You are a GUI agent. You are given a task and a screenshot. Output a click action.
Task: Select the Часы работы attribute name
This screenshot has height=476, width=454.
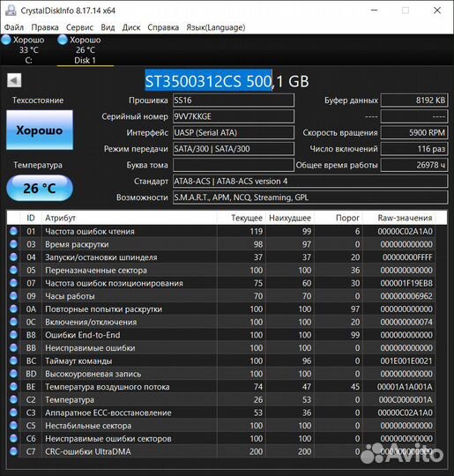[70, 296]
